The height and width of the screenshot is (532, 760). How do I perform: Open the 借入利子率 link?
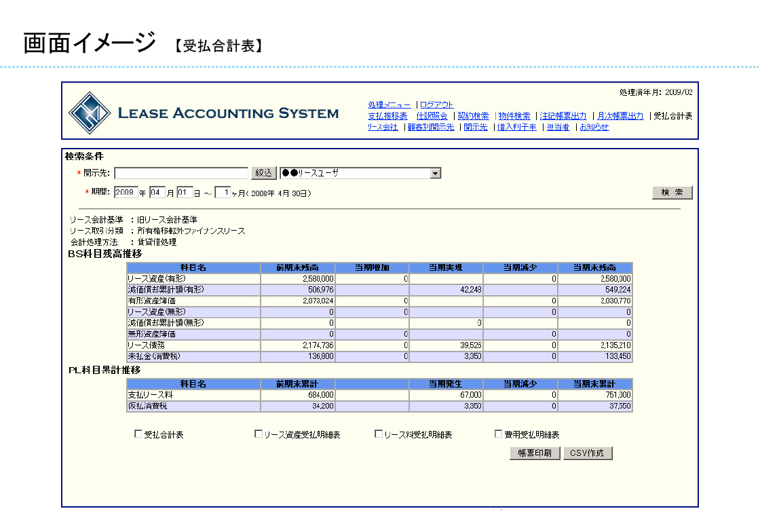click(516, 127)
